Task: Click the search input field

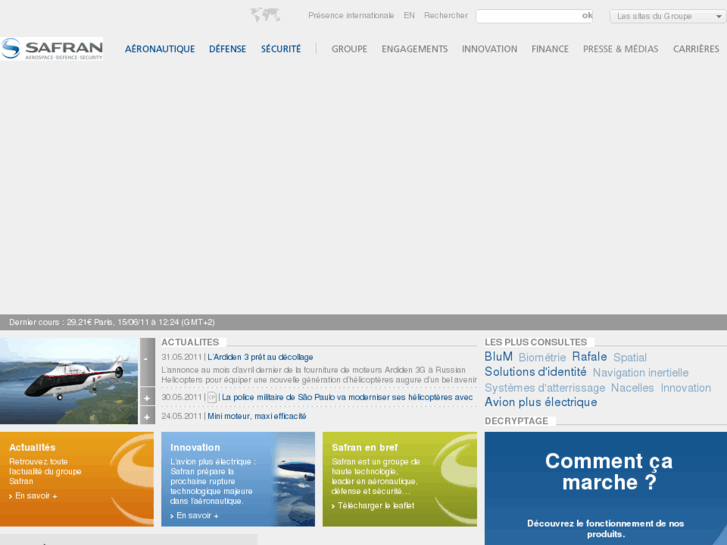Action: tap(529, 16)
